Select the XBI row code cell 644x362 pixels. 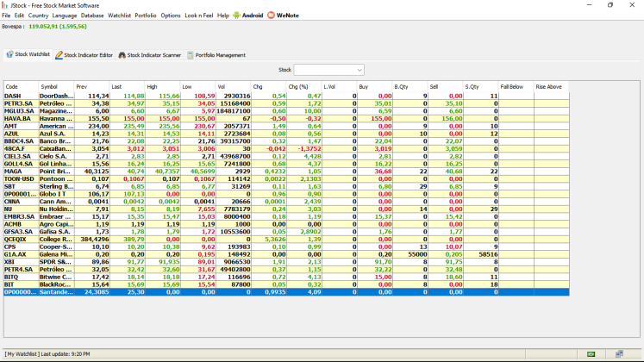tap(22, 262)
